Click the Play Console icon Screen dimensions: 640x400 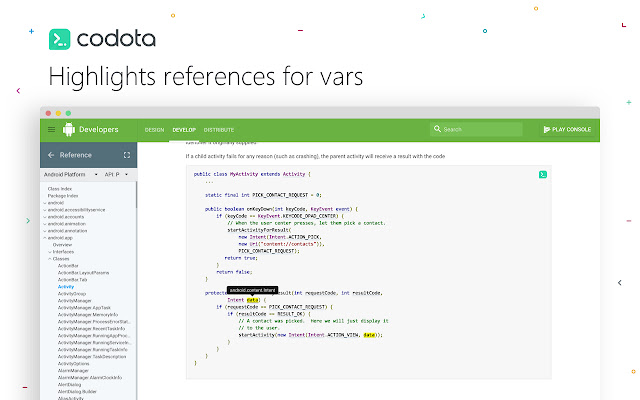(547, 129)
